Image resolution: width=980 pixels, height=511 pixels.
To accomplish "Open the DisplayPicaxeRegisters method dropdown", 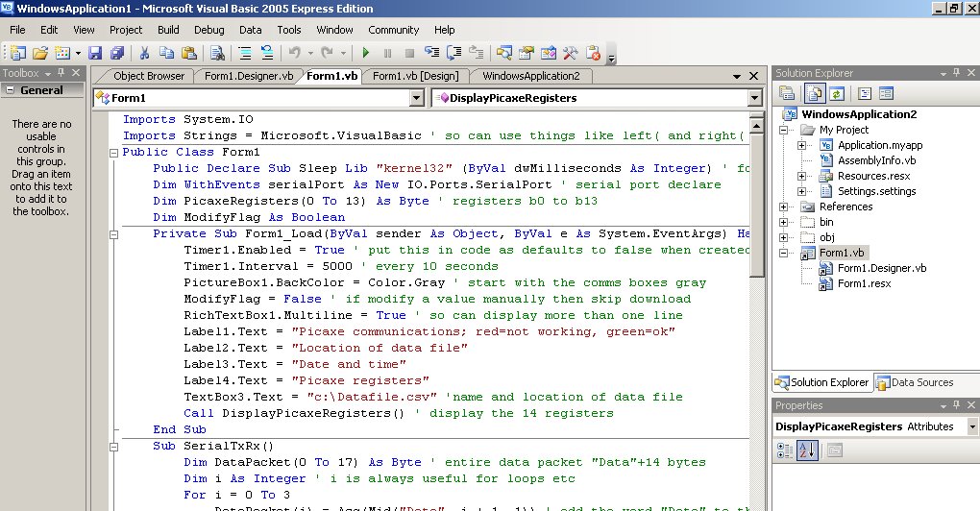I will tap(754, 98).
